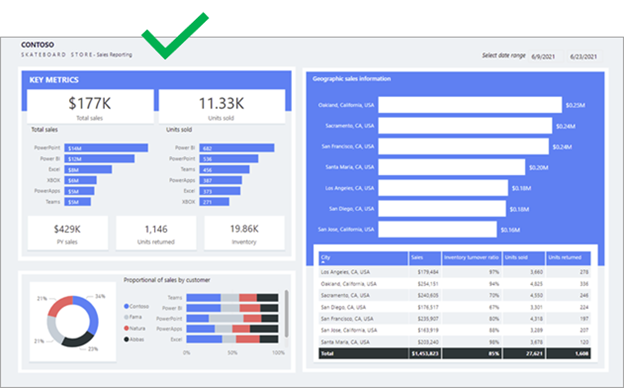The height and width of the screenshot is (388, 624).
Task: Click the Power BI $12M Total sales bar
Action: 99,159
